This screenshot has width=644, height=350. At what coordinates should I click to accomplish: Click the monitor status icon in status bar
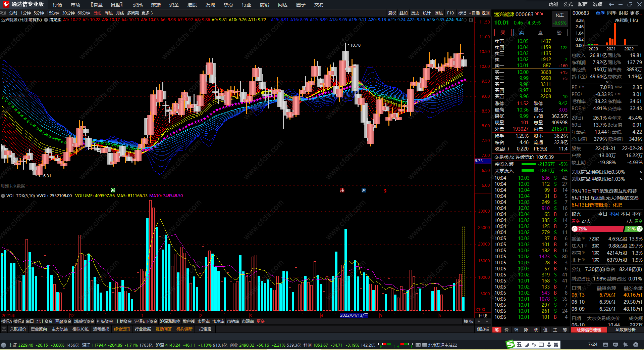615,345
